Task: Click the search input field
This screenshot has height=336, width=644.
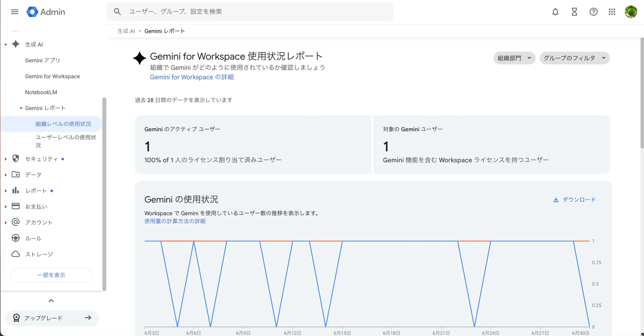Action: click(x=250, y=12)
